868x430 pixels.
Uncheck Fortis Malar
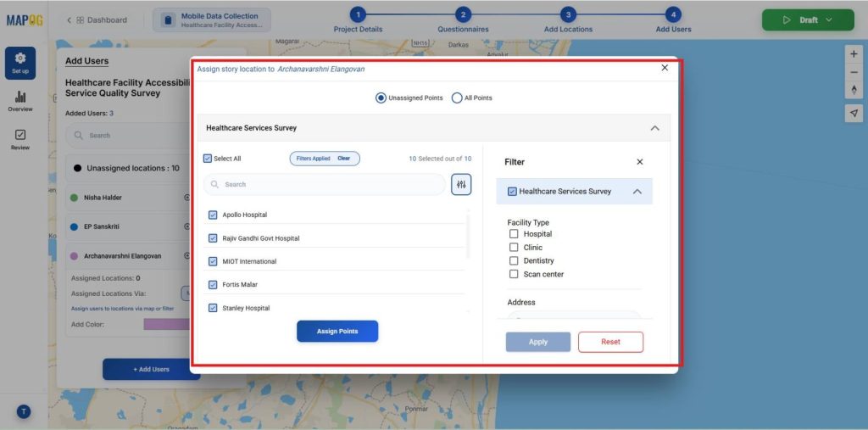coord(213,285)
